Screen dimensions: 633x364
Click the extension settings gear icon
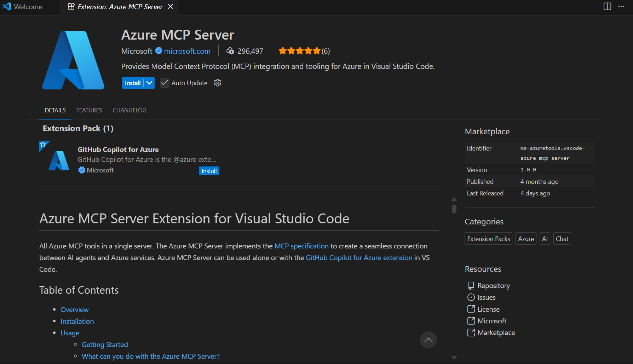point(218,83)
